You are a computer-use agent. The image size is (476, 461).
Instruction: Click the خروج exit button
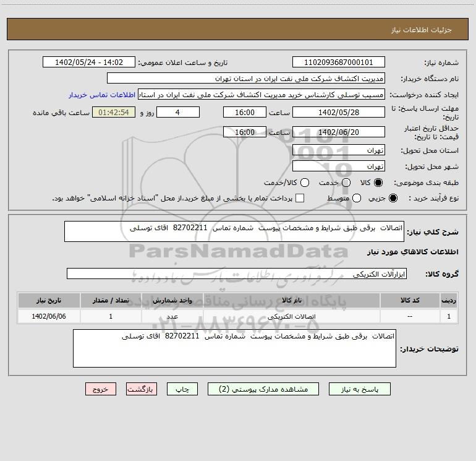[x=100, y=389]
